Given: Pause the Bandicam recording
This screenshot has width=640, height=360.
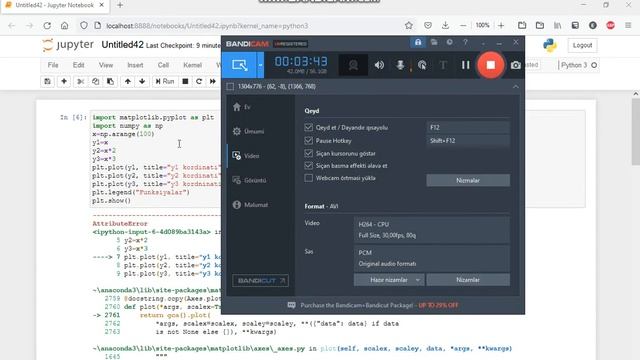Looking at the screenshot, I should 465,65.
